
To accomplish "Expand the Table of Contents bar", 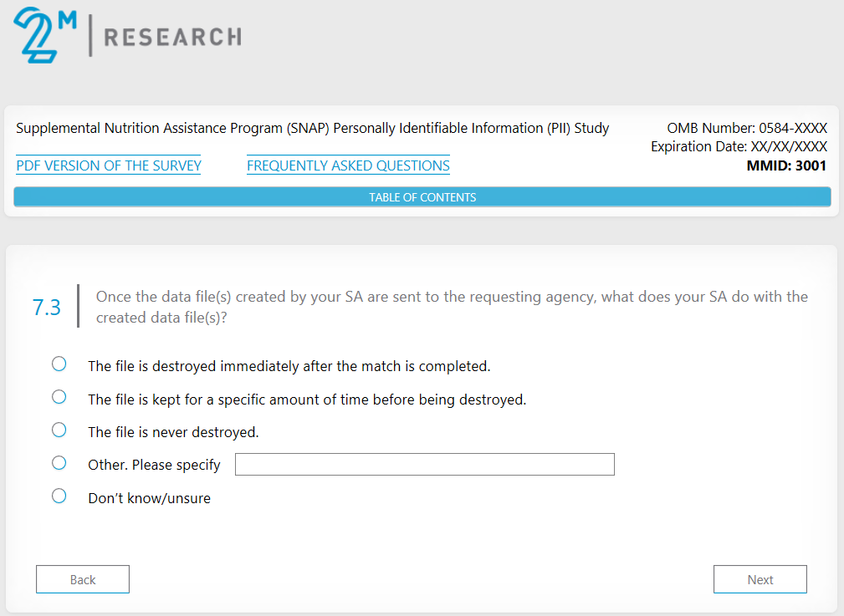I will [422, 197].
